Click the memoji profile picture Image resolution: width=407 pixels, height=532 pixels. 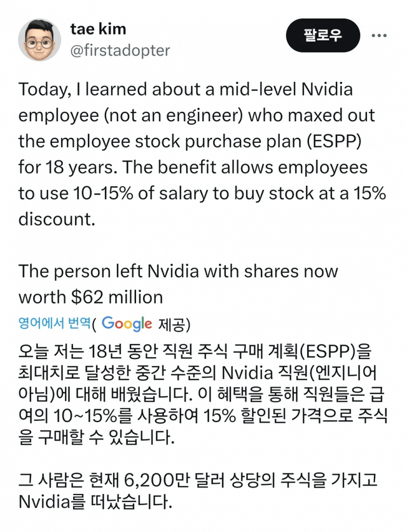click(37, 36)
